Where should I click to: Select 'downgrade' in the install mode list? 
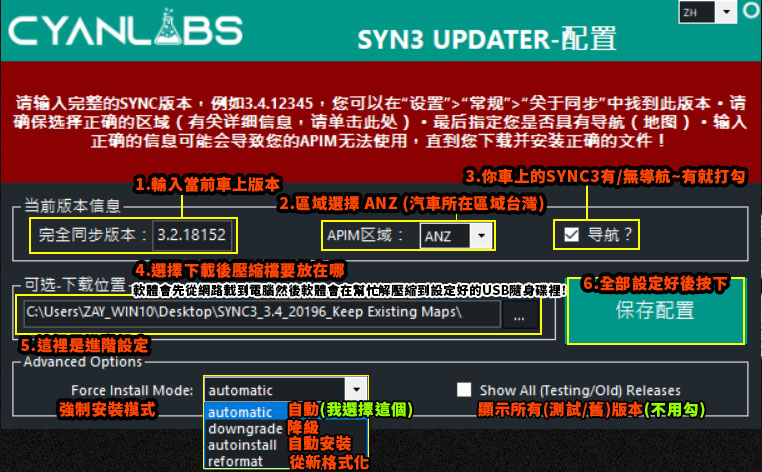click(x=245, y=429)
